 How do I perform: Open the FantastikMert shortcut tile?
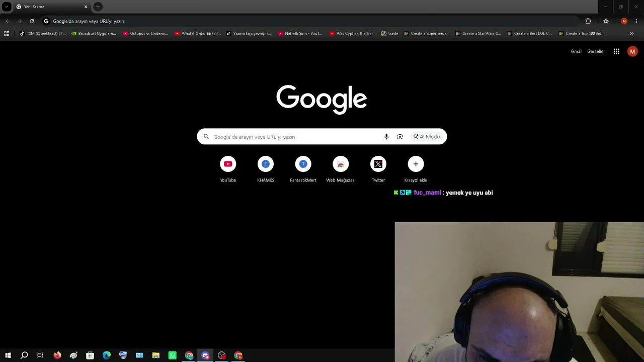pyautogui.click(x=303, y=169)
